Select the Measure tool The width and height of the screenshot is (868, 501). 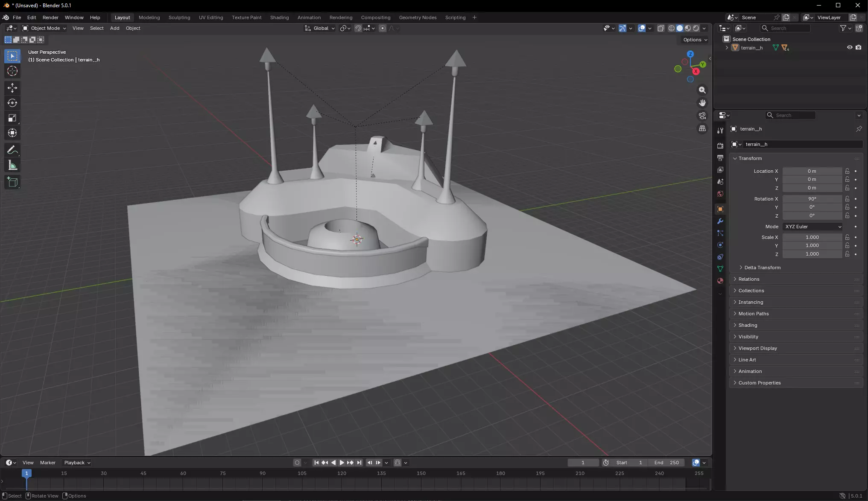click(x=12, y=166)
